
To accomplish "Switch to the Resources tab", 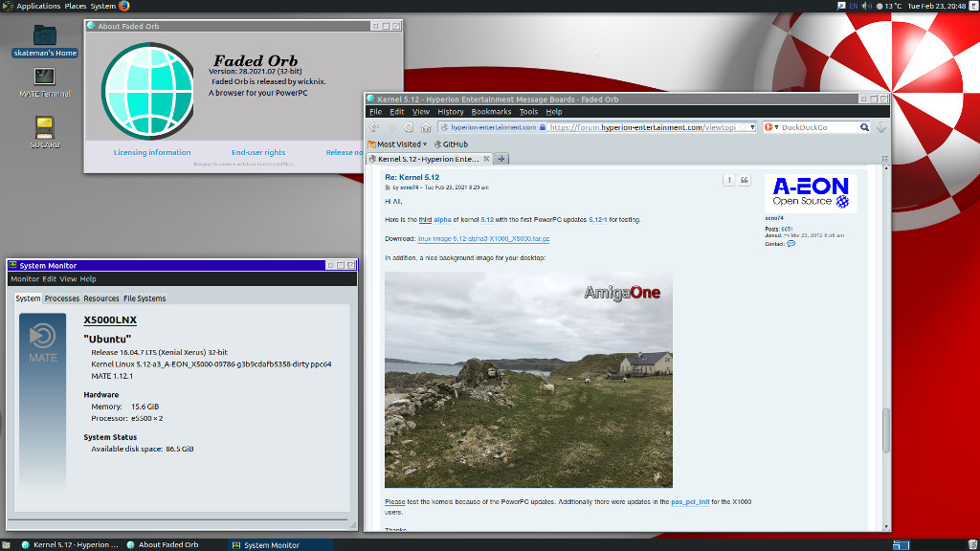I will [x=101, y=298].
